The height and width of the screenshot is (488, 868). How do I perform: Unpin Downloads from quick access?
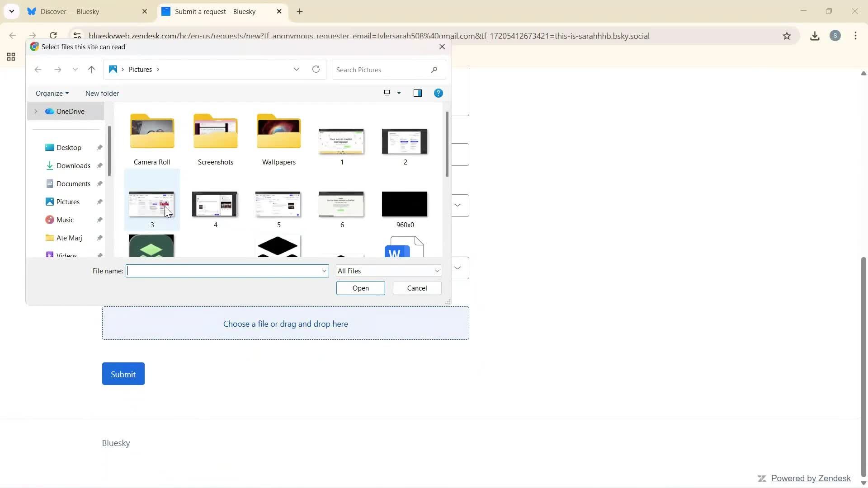99,165
